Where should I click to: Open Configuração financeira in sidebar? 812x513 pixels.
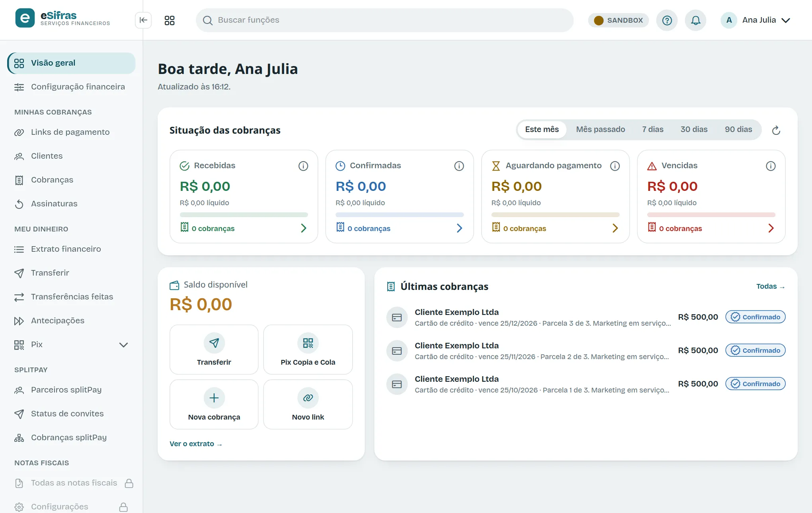71,87
